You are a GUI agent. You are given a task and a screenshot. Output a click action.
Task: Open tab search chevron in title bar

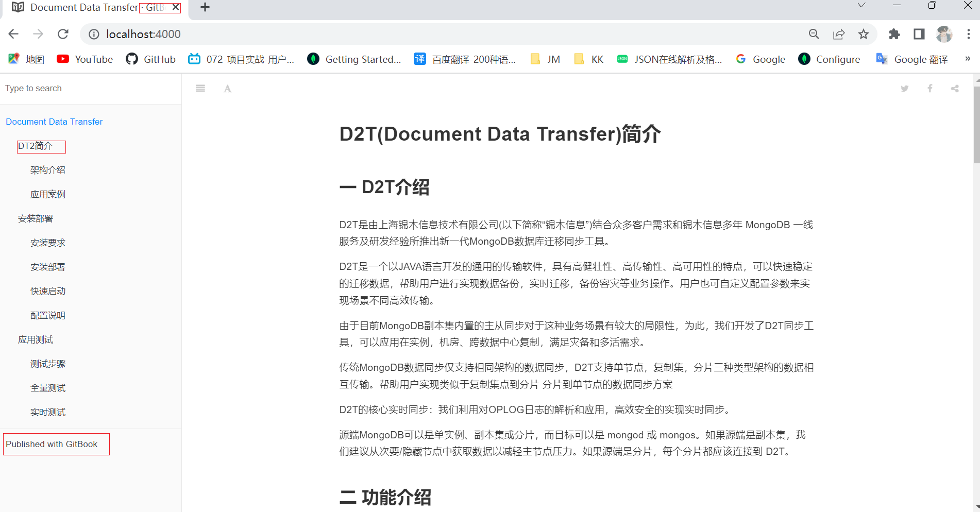(x=861, y=5)
